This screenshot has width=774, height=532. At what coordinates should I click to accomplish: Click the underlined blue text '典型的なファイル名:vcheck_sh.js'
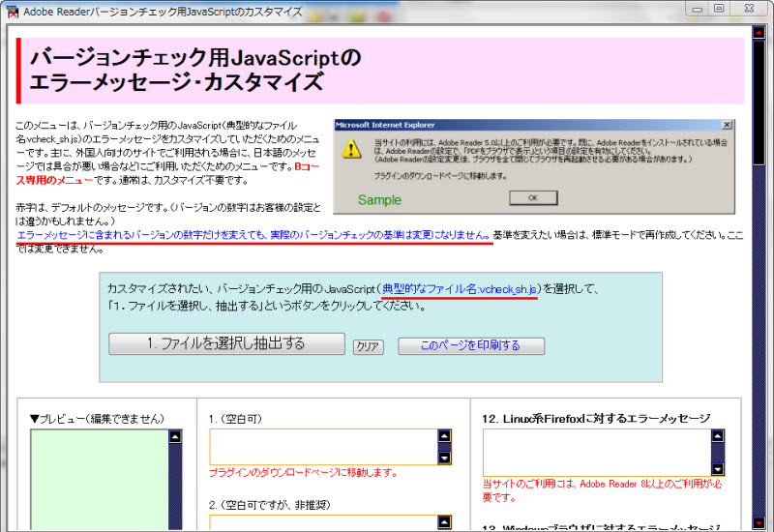[x=460, y=289]
